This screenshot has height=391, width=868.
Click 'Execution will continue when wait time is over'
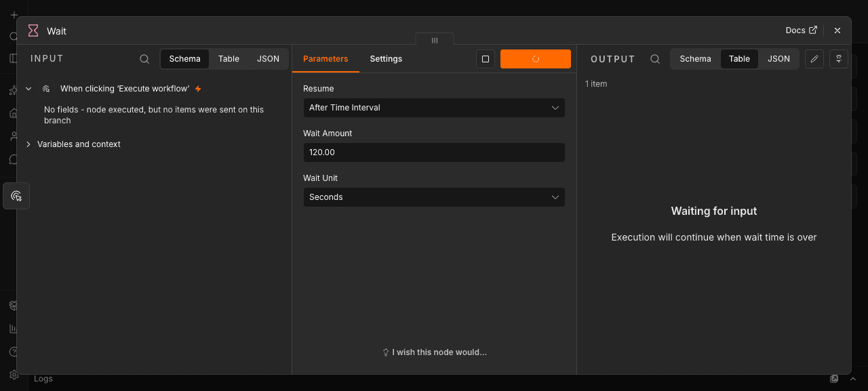pyautogui.click(x=714, y=237)
